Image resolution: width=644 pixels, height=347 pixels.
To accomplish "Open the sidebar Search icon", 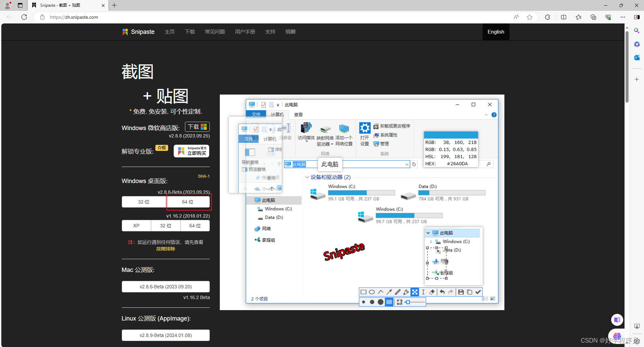I will point(637,31).
